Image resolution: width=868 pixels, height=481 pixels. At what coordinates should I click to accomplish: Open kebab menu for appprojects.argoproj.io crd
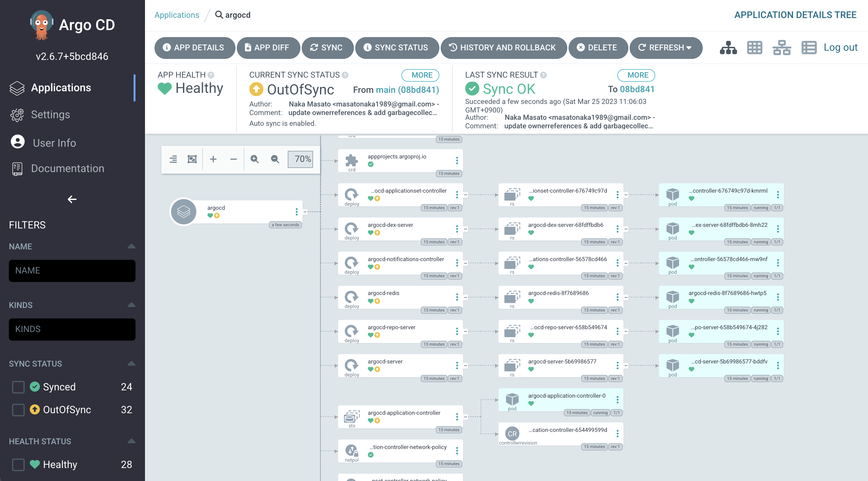[457, 161]
